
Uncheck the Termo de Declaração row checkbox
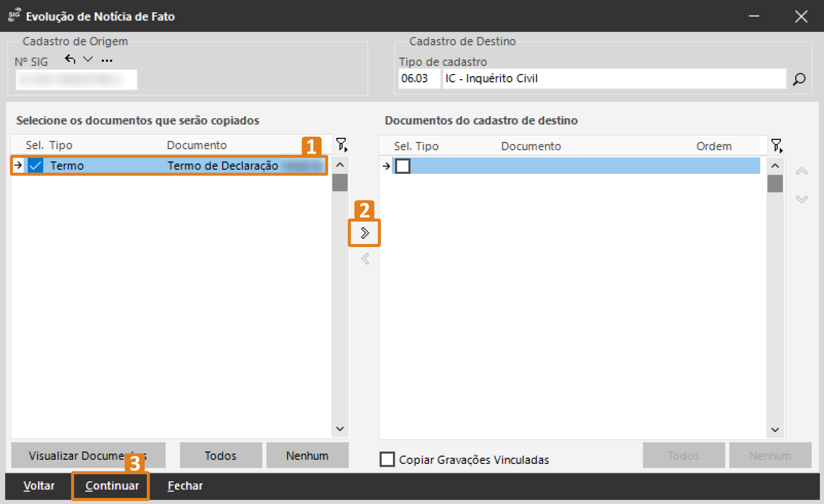(35, 165)
